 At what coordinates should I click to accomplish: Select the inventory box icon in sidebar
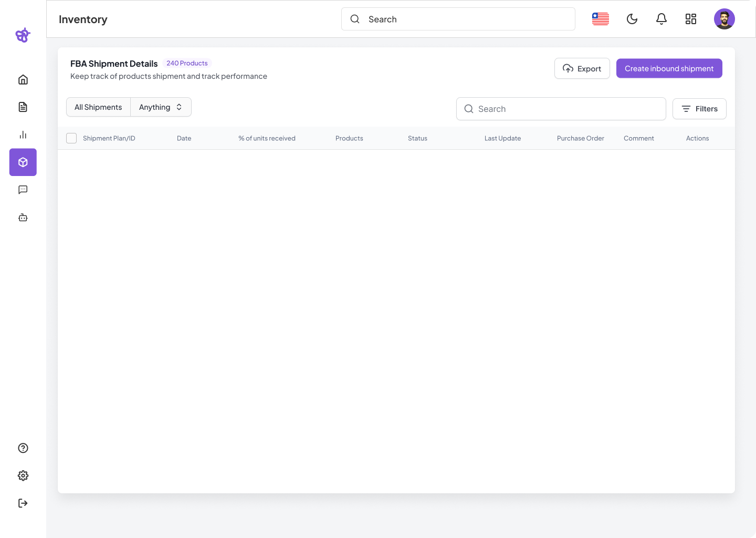tap(23, 162)
